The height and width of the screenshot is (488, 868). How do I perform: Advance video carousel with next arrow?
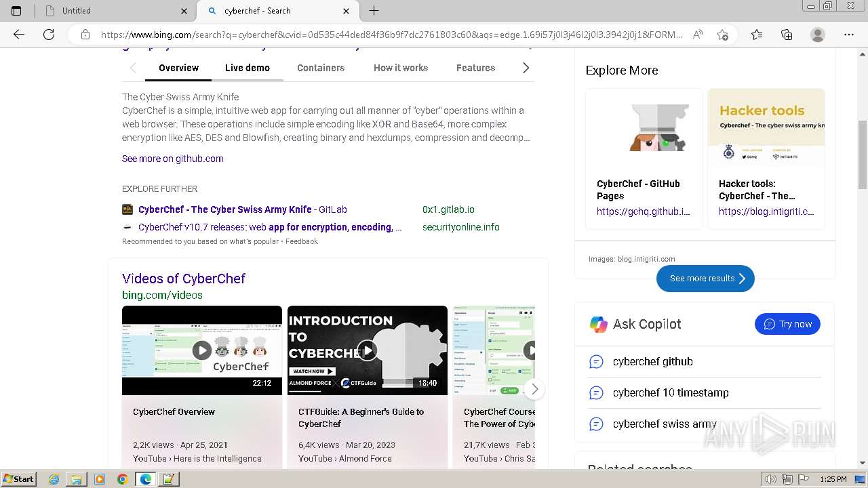pos(534,389)
